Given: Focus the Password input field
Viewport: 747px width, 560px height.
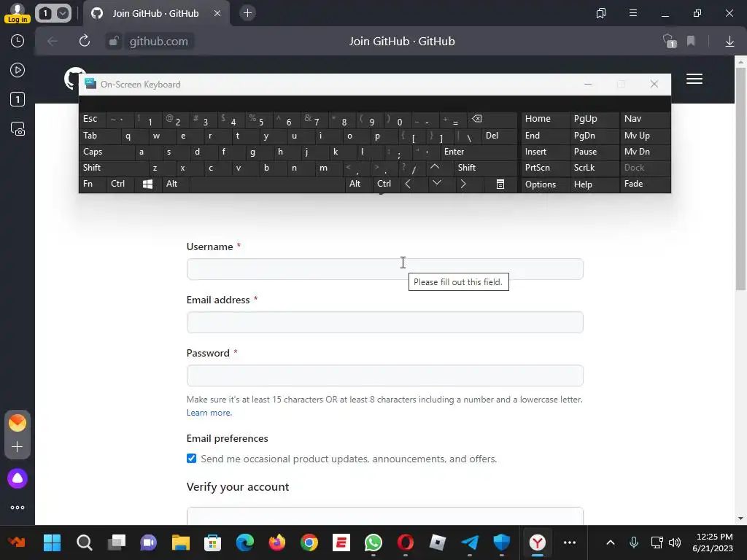Looking at the screenshot, I should (x=385, y=376).
